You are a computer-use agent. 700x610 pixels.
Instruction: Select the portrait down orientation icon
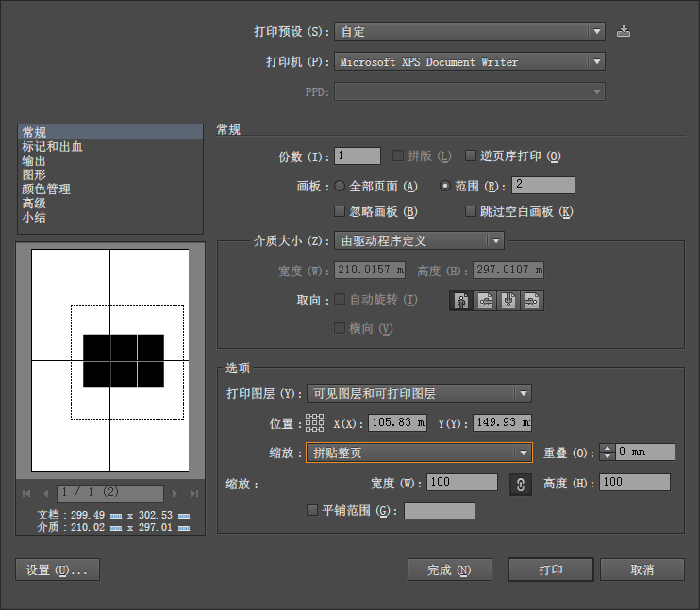tap(508, 301)
